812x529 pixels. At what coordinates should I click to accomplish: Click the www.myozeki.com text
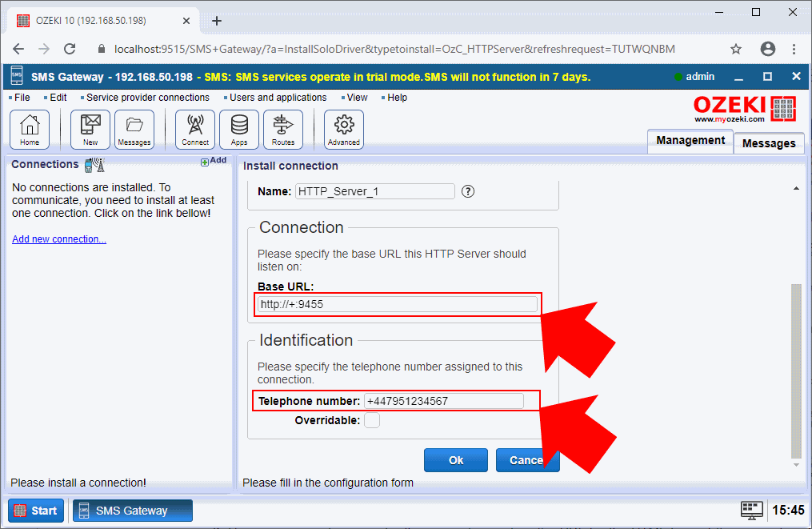729,119
